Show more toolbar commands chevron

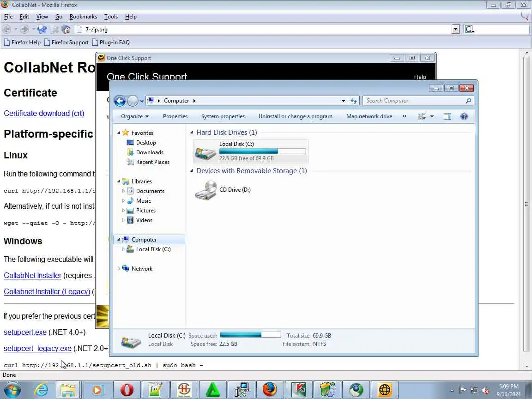pos(404,116)
